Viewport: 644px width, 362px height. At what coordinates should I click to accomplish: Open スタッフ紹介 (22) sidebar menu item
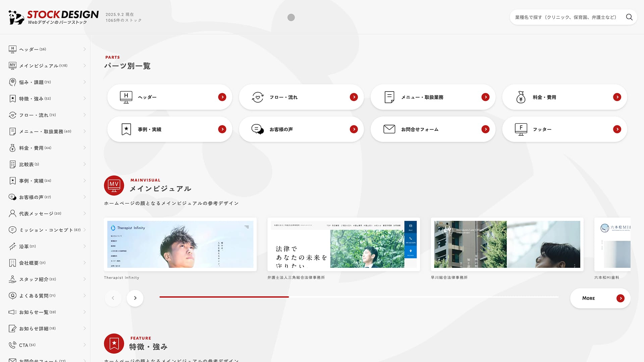47,279
